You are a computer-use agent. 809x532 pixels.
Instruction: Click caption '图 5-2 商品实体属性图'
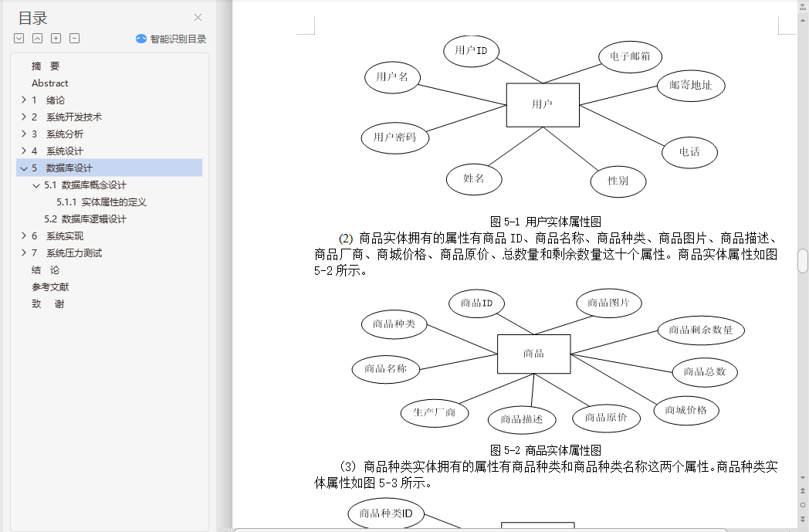click(x=546, y=450)
